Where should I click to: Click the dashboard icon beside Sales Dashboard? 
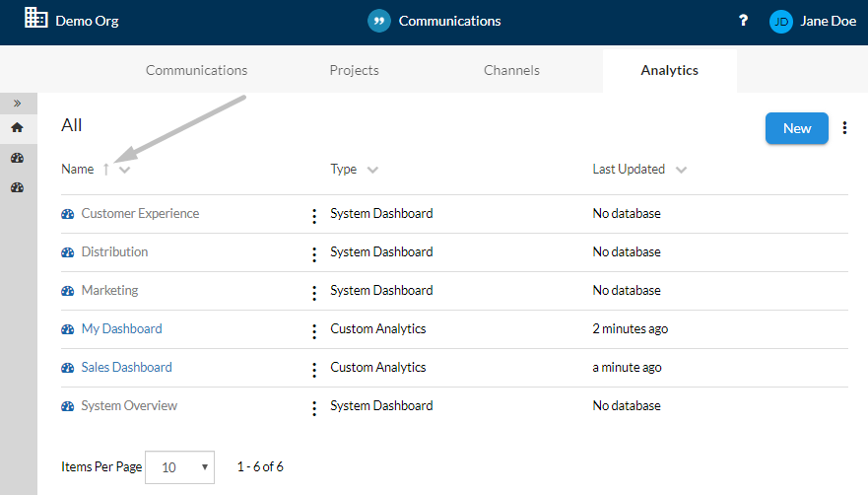click(68, 368)
